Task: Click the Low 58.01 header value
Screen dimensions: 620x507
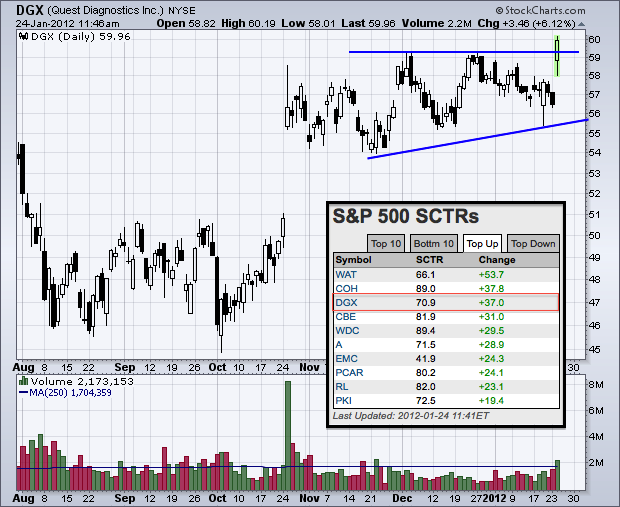Action: point(308,24)
